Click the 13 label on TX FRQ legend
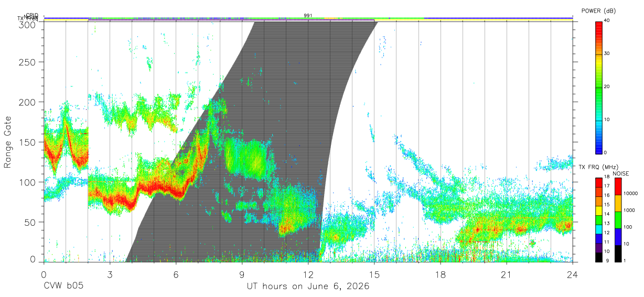 [x=607, y=223]
